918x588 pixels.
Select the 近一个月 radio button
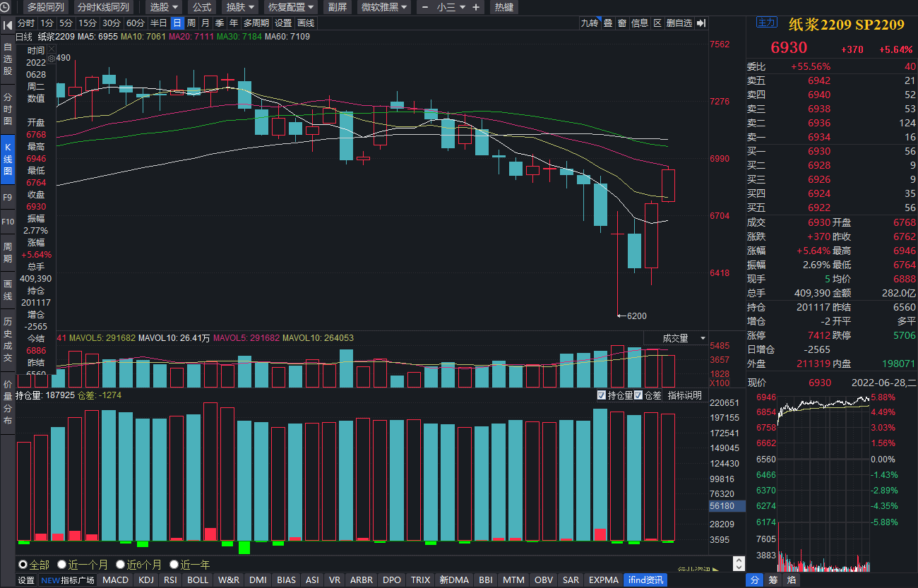62,565
